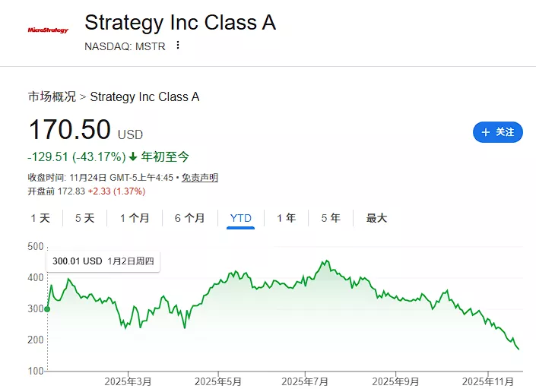Show the 1 年 chart range
536x392 pixels.
286,218
